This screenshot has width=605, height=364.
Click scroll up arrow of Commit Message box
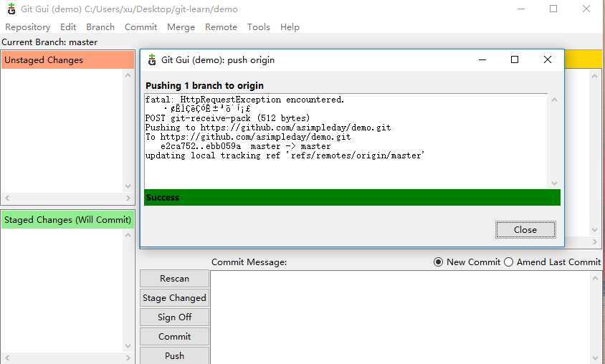pos(595,278)
